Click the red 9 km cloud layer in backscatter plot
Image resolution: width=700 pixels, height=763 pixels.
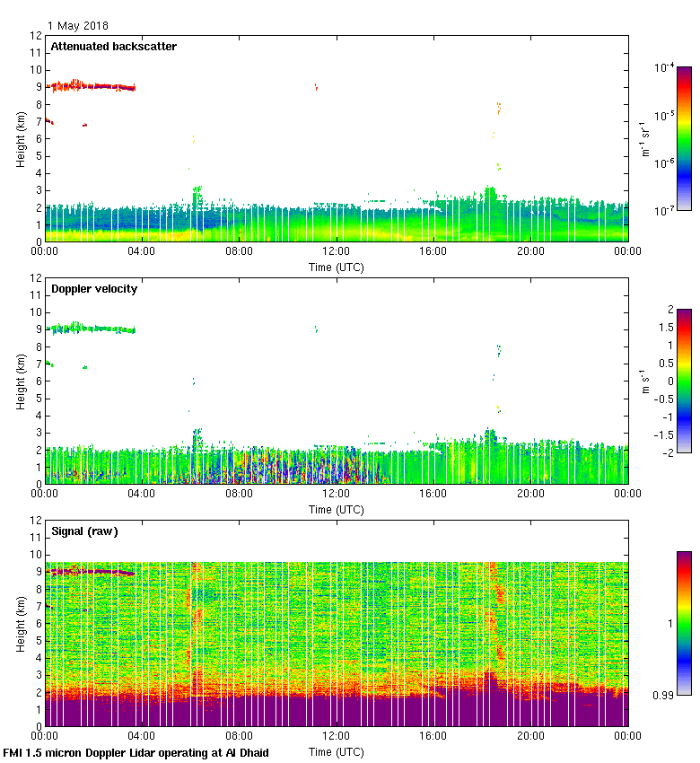point(90,86)
